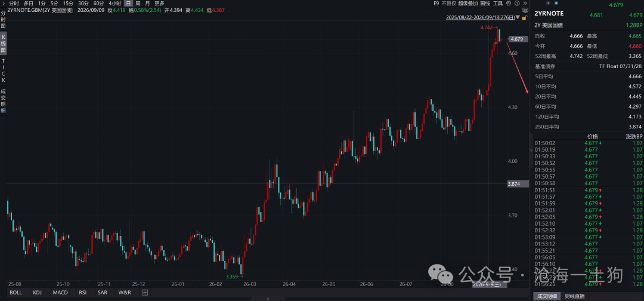Image resolution: width=644 pixels, height=301 pixels.
Task: Click 价格 column header
Action: pos(592,137)
